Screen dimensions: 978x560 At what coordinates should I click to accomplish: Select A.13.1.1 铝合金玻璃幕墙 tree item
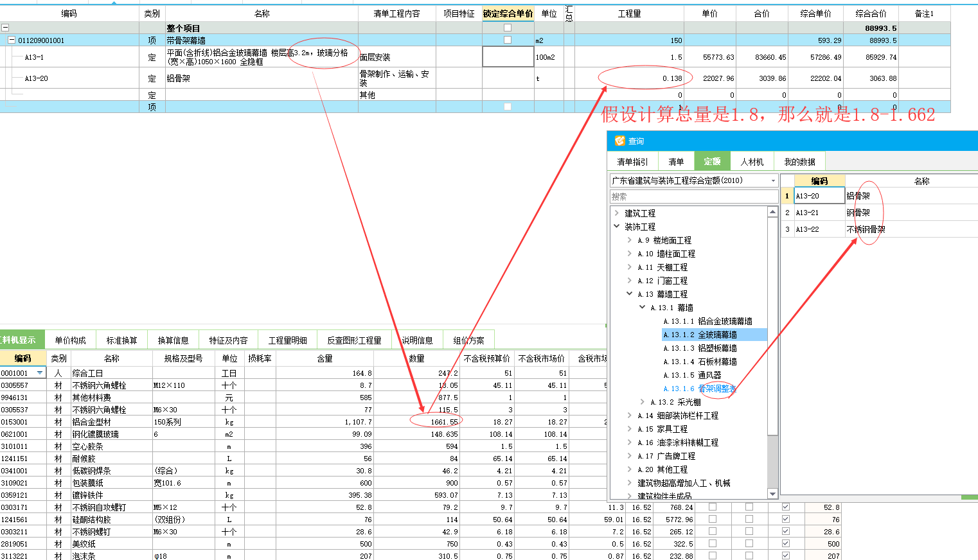707,321
